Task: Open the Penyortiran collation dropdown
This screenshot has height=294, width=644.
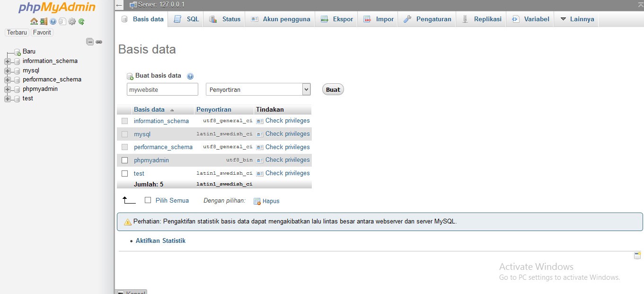Action: 258,89
